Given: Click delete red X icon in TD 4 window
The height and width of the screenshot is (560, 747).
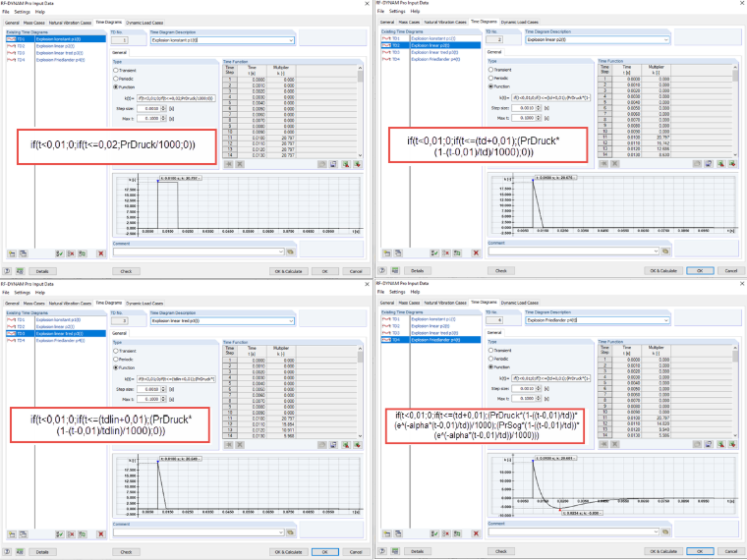Looking at the screenshot, I should (x=476, y=533).
